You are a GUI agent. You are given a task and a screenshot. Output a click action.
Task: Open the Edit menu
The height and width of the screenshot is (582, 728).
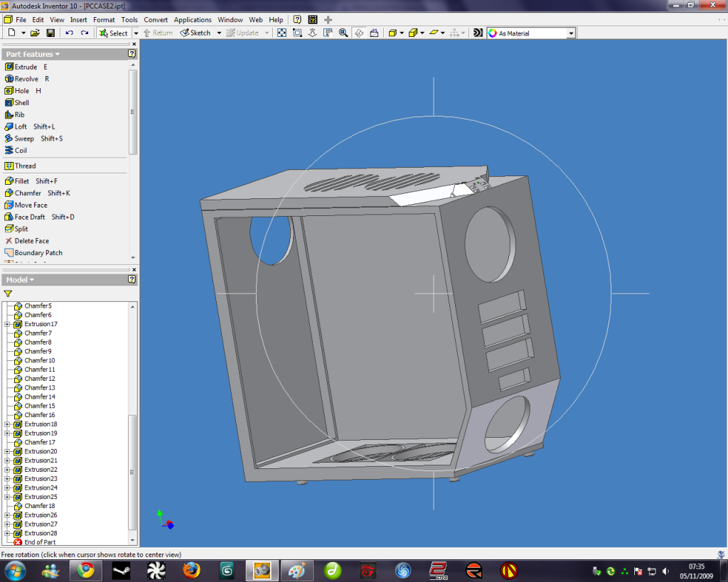click(x=38, y=19)
